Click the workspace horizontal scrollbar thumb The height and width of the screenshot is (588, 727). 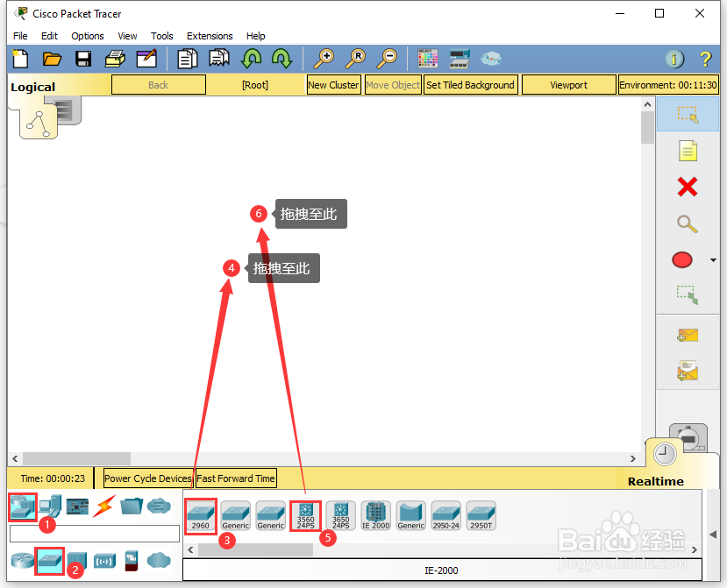(x=76, y=458)
